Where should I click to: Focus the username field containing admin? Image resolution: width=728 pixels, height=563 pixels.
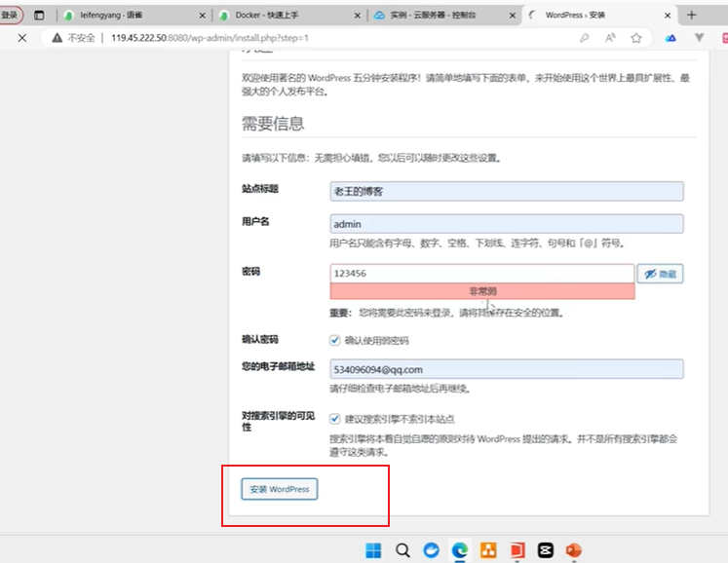[x=507, y=224]
